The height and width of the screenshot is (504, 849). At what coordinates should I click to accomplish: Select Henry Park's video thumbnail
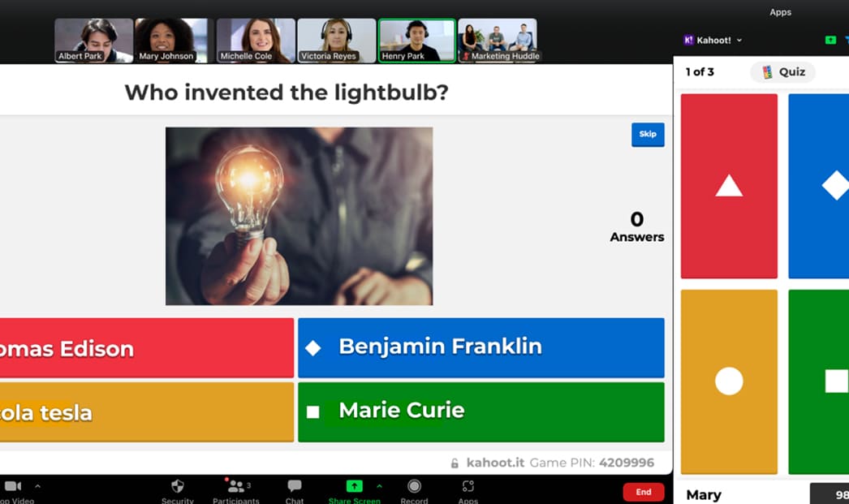(x=416, y=41)
